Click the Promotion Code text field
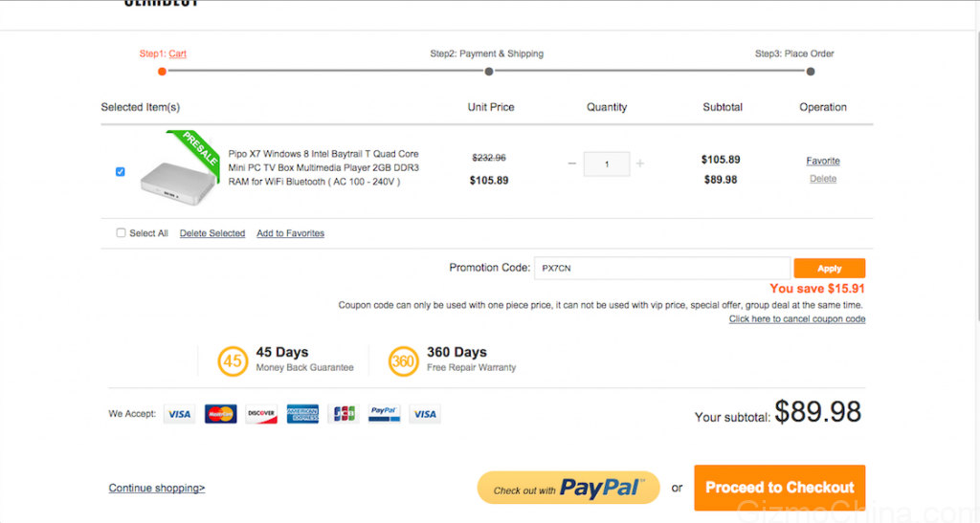980x523 pixels. (x=660, y=269)
